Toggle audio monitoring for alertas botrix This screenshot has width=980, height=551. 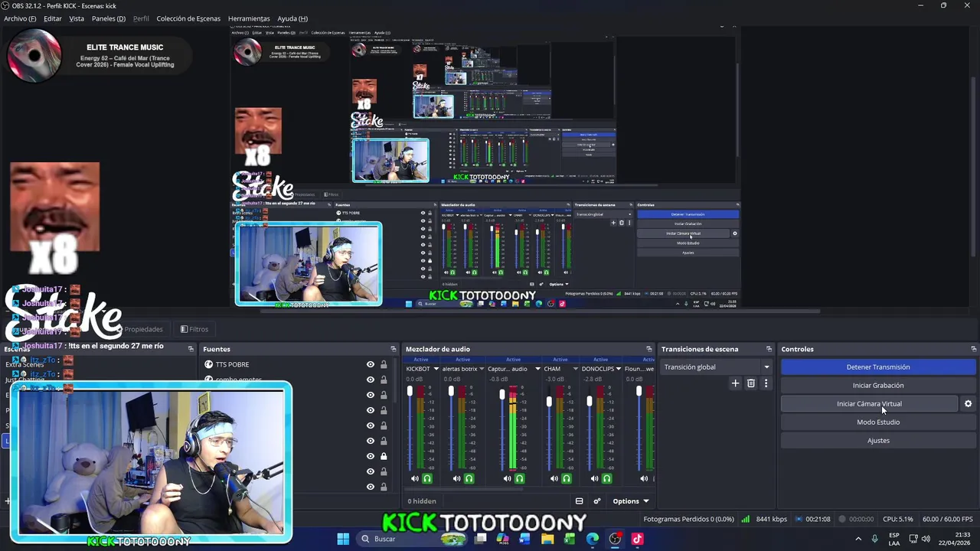pos(469,479)
